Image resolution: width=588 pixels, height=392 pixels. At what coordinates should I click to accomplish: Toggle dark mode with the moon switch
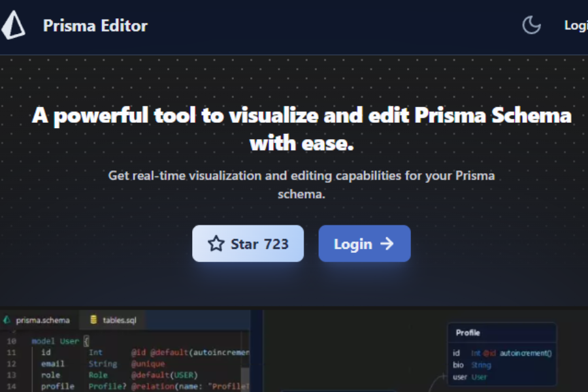click(531, 24)
